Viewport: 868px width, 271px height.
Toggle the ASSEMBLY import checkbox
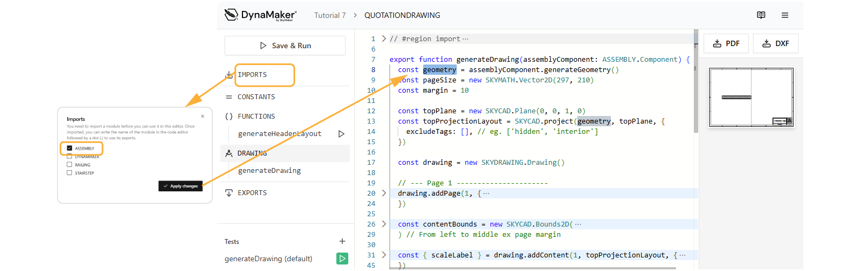[69, 148]
